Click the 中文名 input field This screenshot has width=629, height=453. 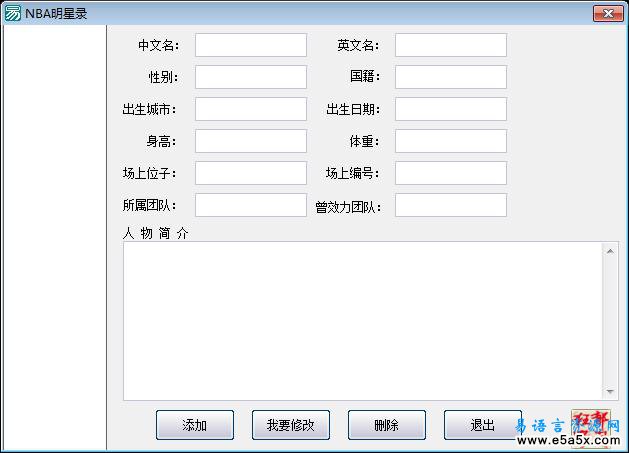point(251,45)
